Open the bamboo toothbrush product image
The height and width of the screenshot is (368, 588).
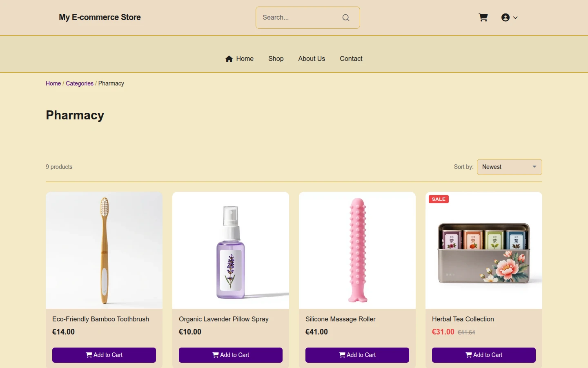104,250
